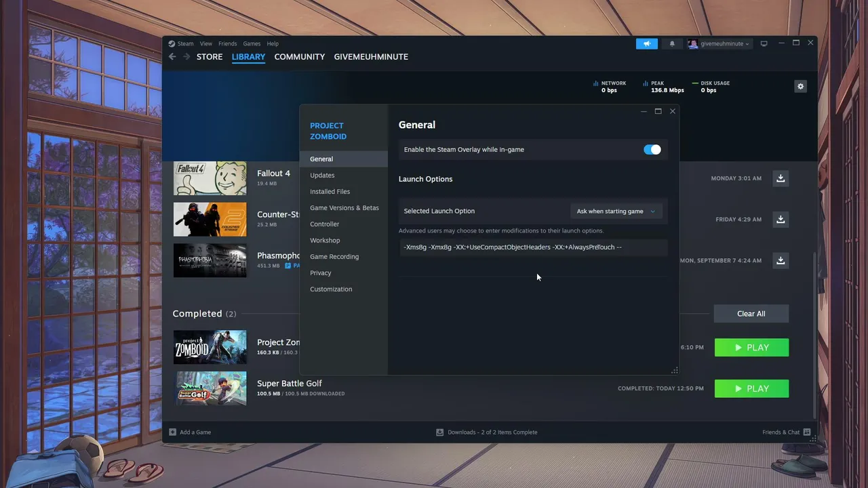Click the Clear All button
Image resolution: width=868 pixels, height=488 pixels.
[x=751, y=314]
